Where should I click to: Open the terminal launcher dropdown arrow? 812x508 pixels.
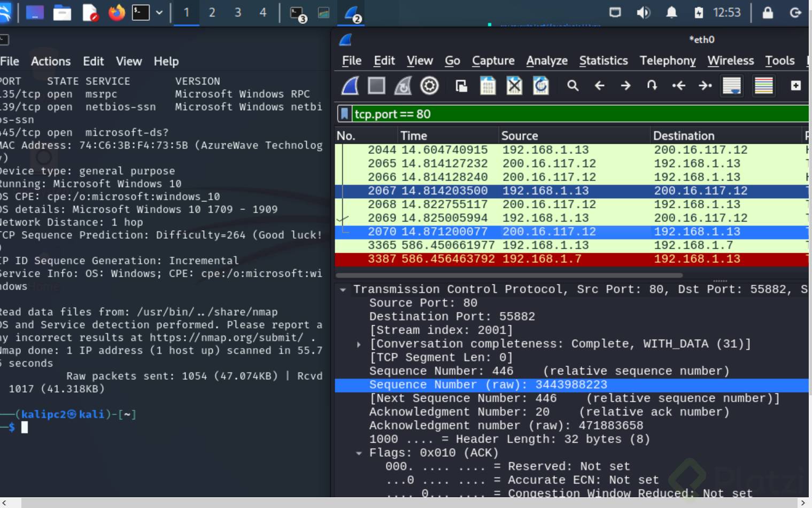(159, 12)
